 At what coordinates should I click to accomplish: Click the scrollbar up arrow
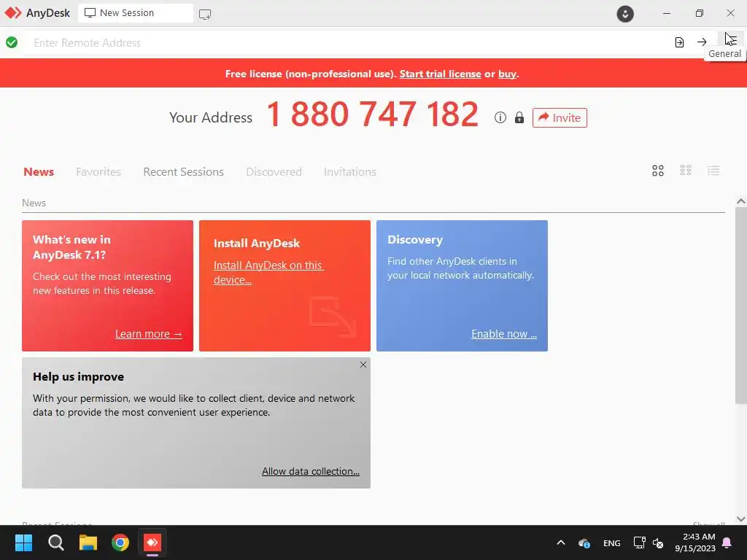[x=741, y=201]
